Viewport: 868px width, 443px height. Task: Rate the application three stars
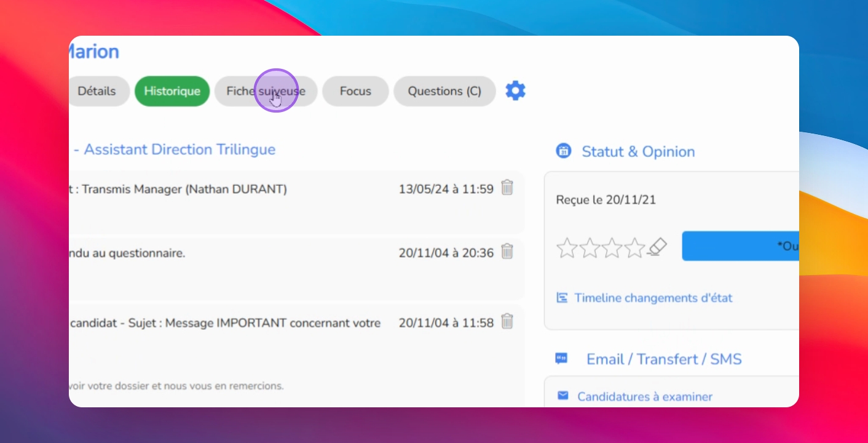point(612,248)
